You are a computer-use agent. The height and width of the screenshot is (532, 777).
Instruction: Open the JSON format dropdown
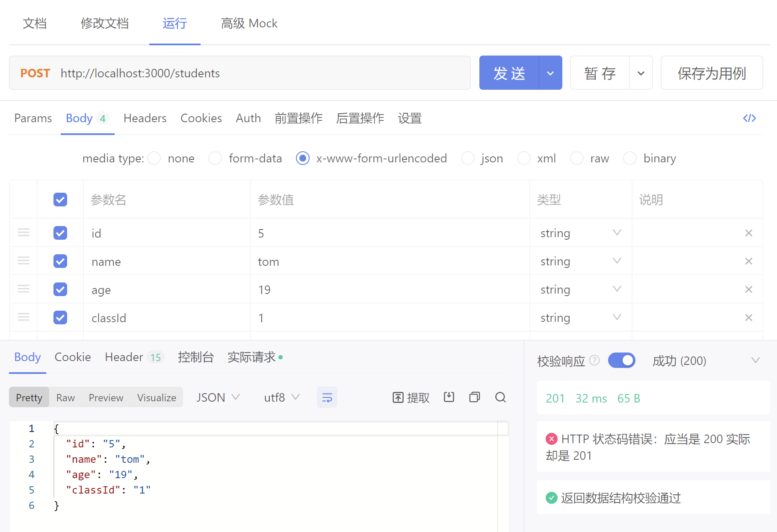point(218,397)
